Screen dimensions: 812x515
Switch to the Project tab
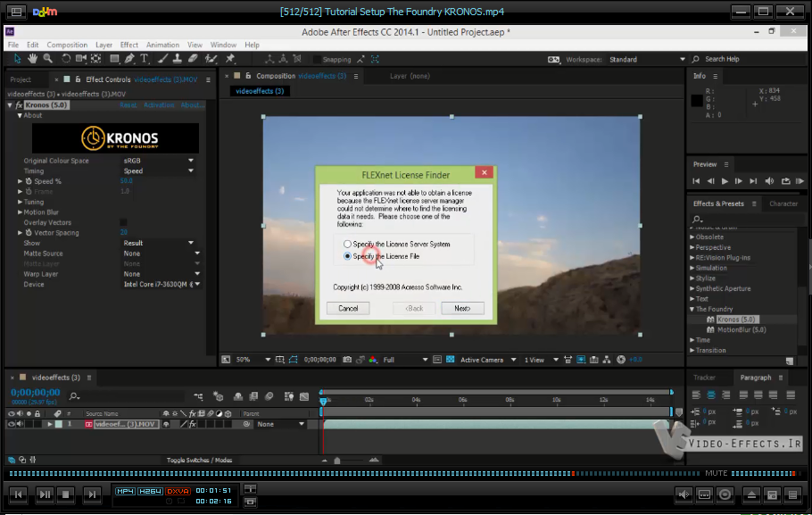(x=21, y=79)
